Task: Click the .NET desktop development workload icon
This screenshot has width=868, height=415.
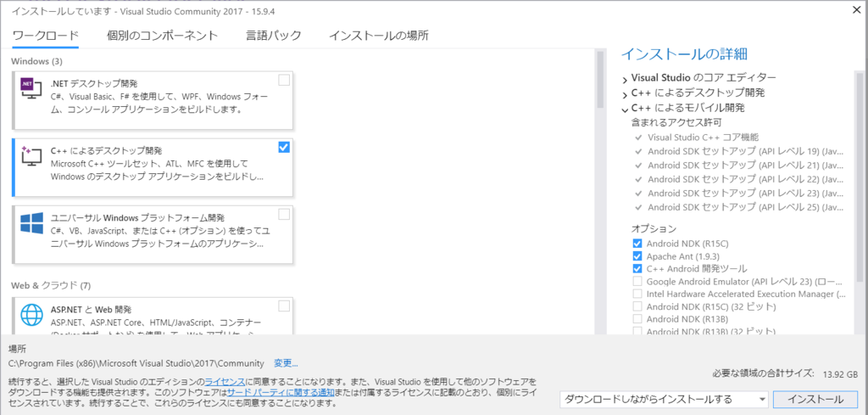Action: coord(31,88)
